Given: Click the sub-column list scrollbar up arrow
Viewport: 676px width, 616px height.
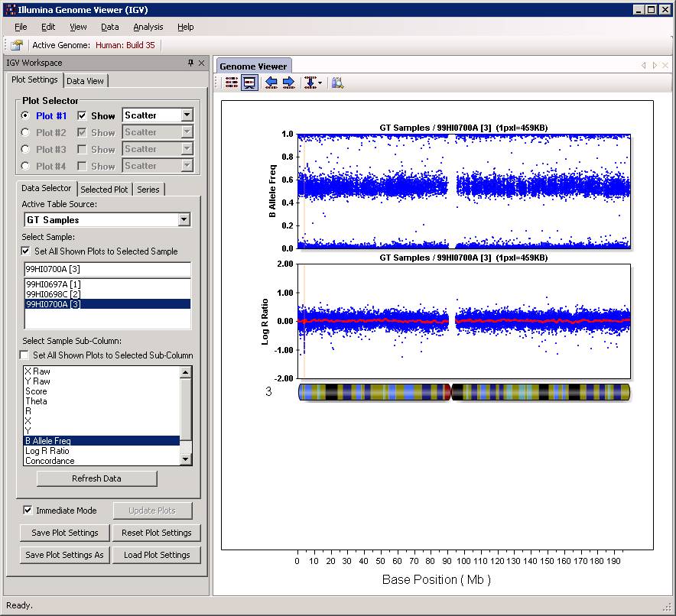Looking at the screenshot, I should coord(186,372).
